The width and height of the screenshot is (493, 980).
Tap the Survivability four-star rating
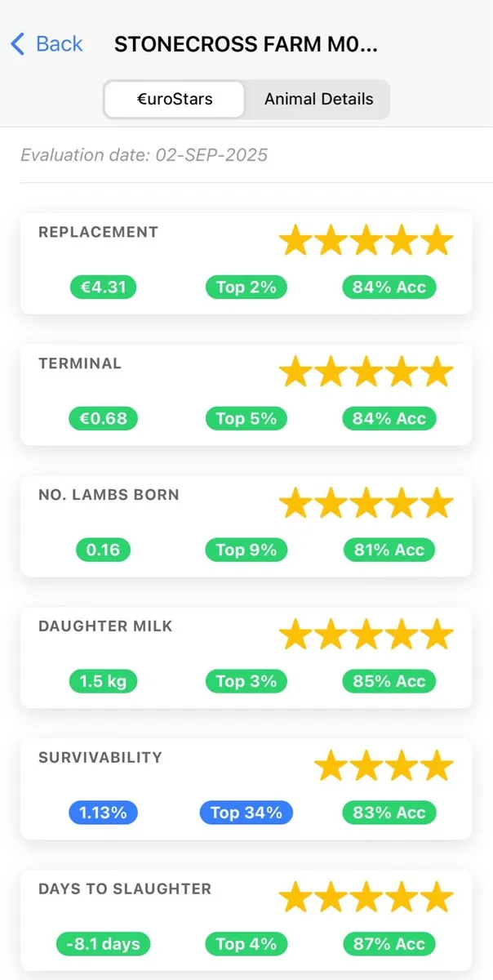pos(384,766)
